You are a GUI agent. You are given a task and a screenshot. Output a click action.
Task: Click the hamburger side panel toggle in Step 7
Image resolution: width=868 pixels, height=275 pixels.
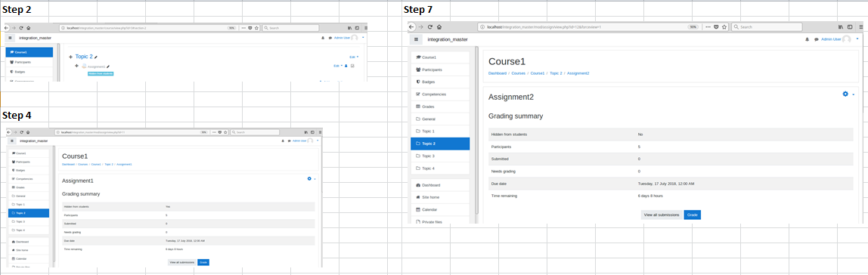tap(417, 39)
